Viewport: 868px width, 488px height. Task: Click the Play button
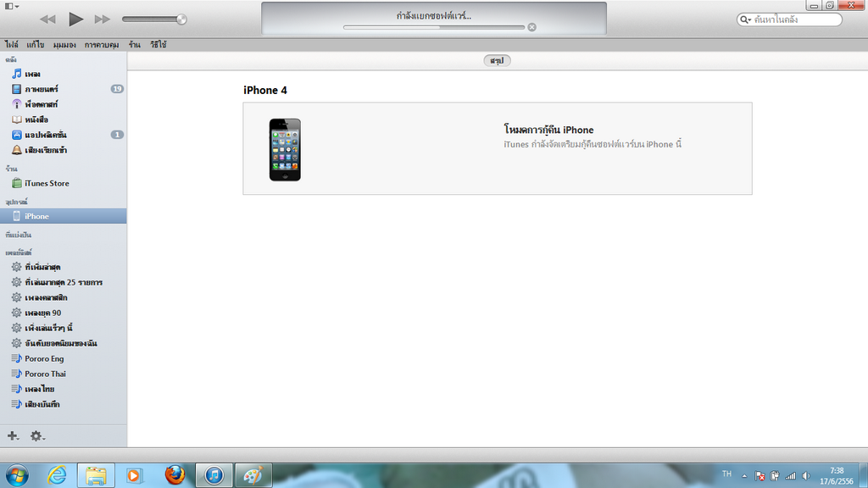click(75, 19)
